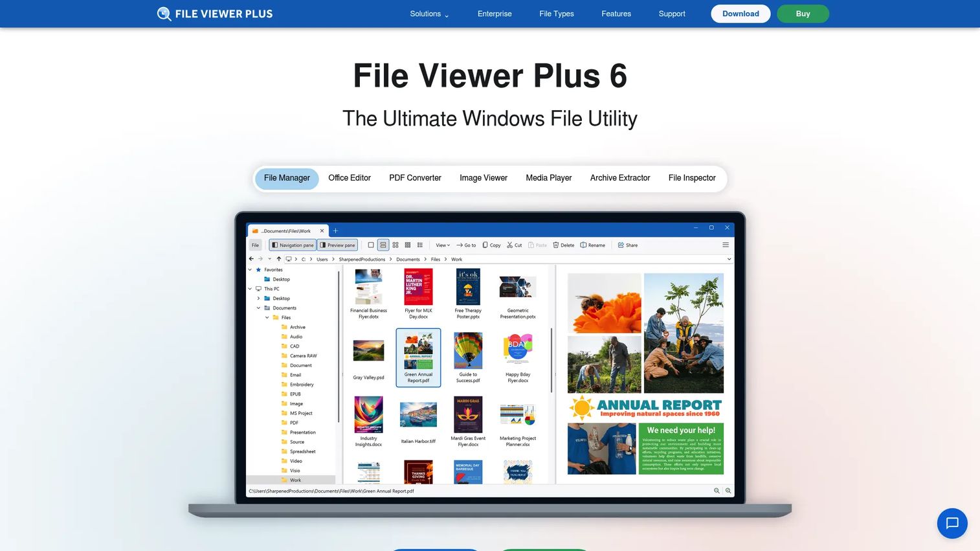This screenshot has width=980, height=551.
Task: Open the File menu button in the app
Action: click(x=255, y=245)
